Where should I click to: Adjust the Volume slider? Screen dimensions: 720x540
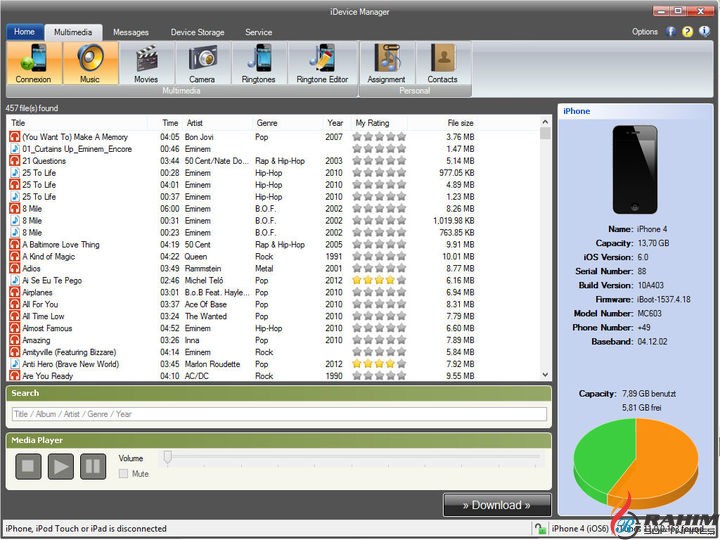coord(168,458)
